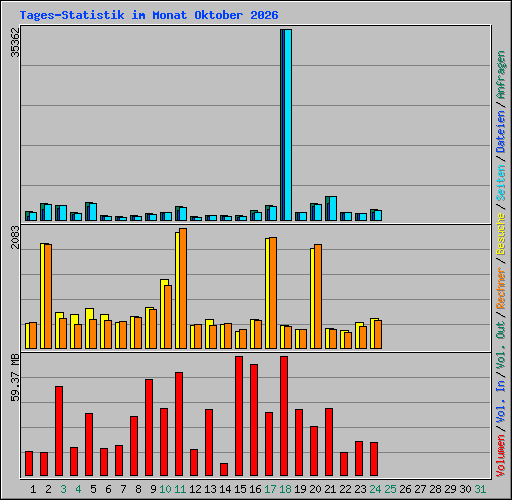The height and width of the screenshot is (500, 512).
Task: Click the orange Rechner bar for day 17
Action: (273, 293)
